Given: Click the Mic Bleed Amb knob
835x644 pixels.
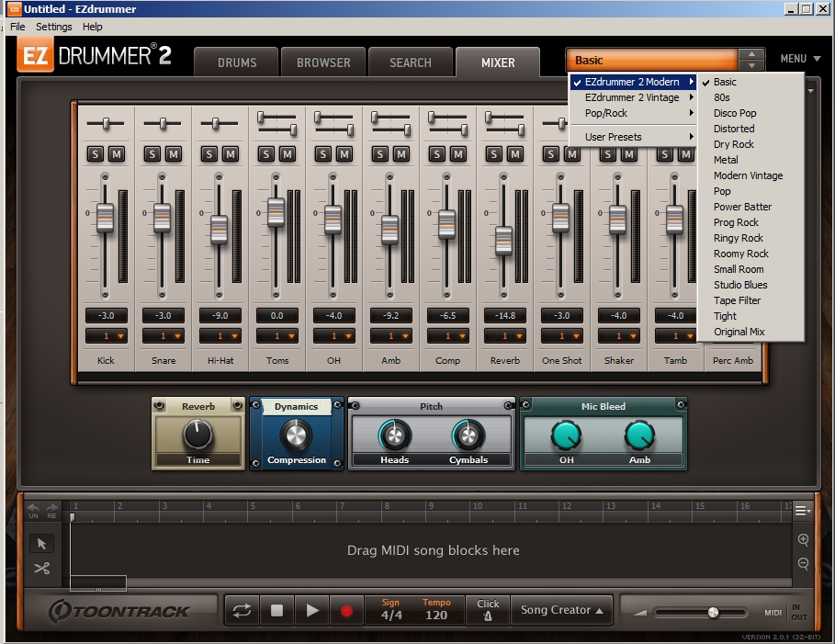Looking at the screenshot, I should [x=639, y=435].
